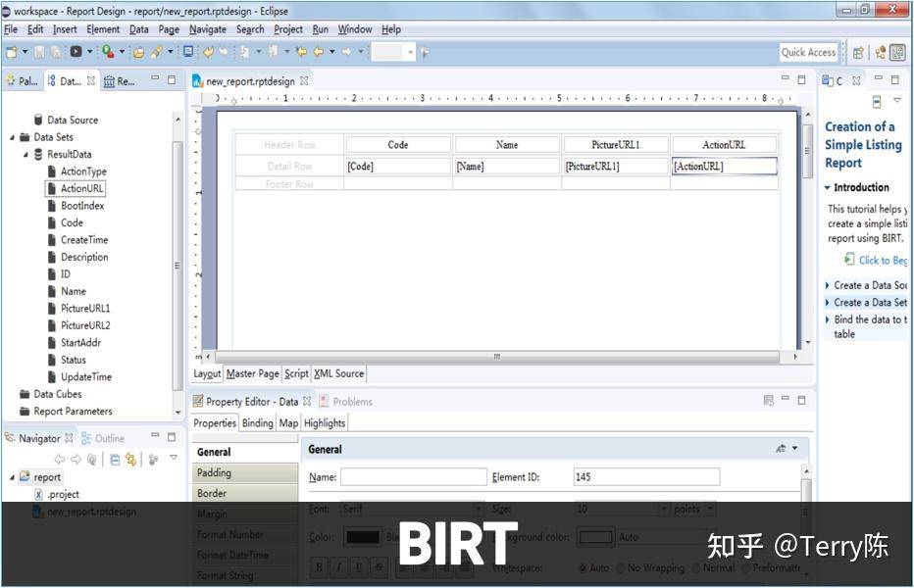Click the Element ID field showing 145
The height and width of the screenshot is (588, 914).
coord(646,476)
